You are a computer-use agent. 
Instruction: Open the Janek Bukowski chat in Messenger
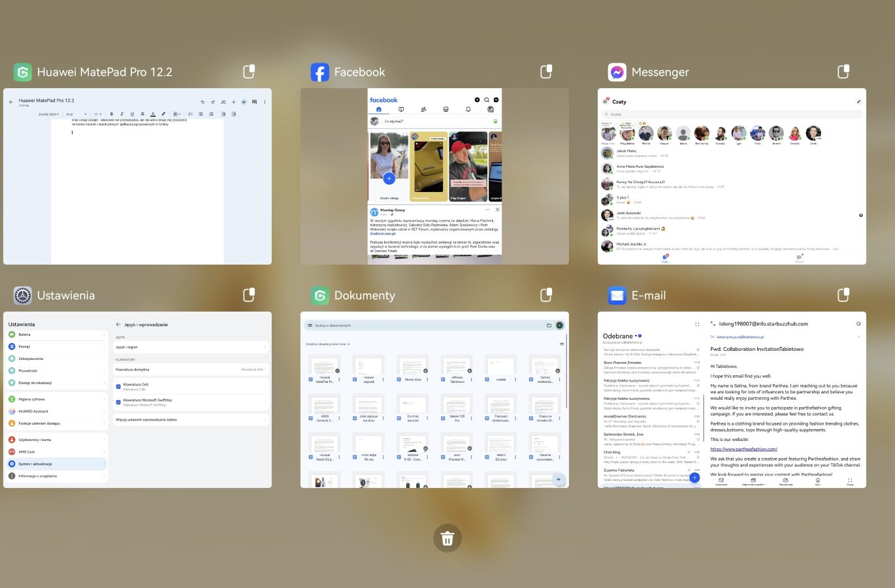(x=732, y=215)
